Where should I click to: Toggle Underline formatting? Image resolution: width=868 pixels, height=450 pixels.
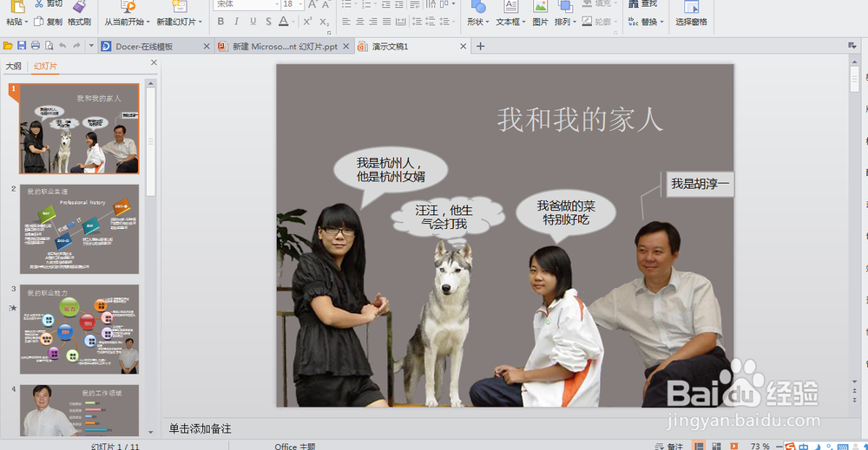tap(253, 22)
